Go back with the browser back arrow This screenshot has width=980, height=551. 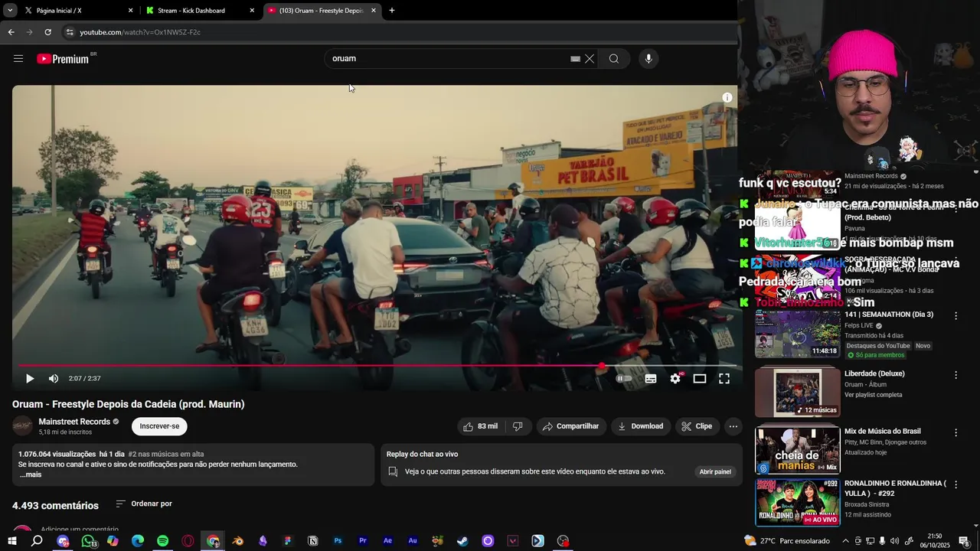click(x=11, y=32)
